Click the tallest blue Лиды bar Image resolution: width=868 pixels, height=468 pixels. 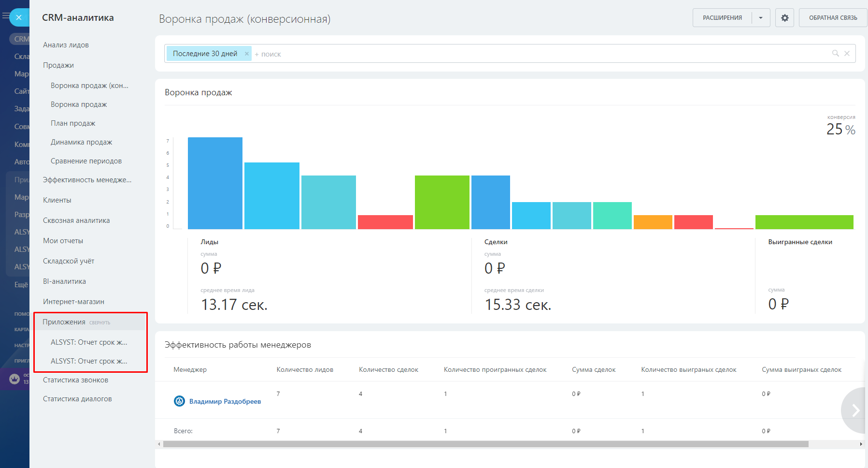click(215, 183)
